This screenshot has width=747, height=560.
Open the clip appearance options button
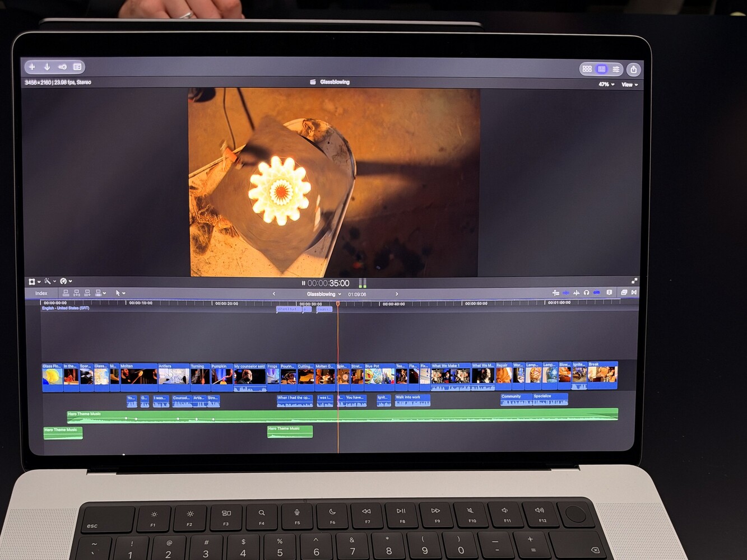(609, 292)
